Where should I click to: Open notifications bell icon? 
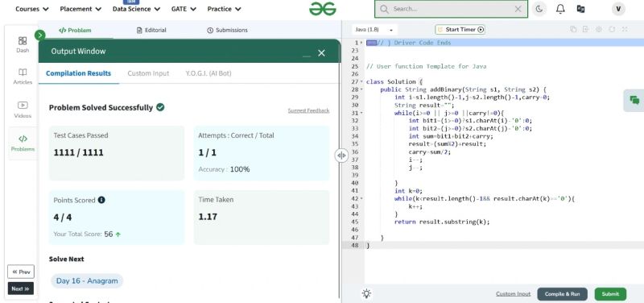point(560,9)
